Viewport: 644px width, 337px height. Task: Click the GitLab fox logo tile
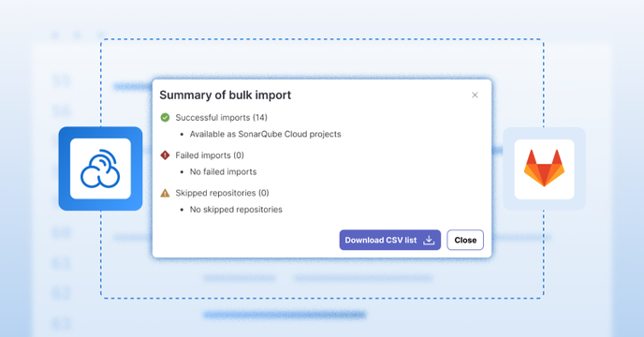click(544, 168)
